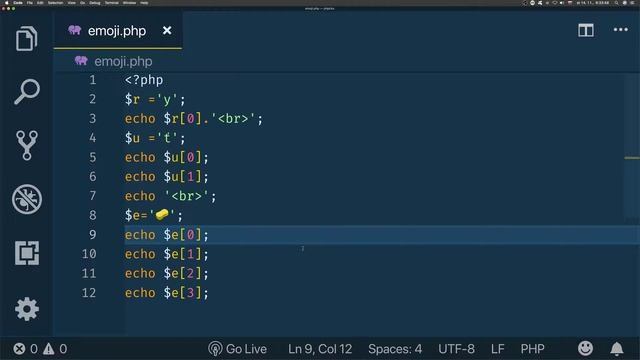Click on "echo $e[2];" line

pyautogui.click(x=167, y=273)
